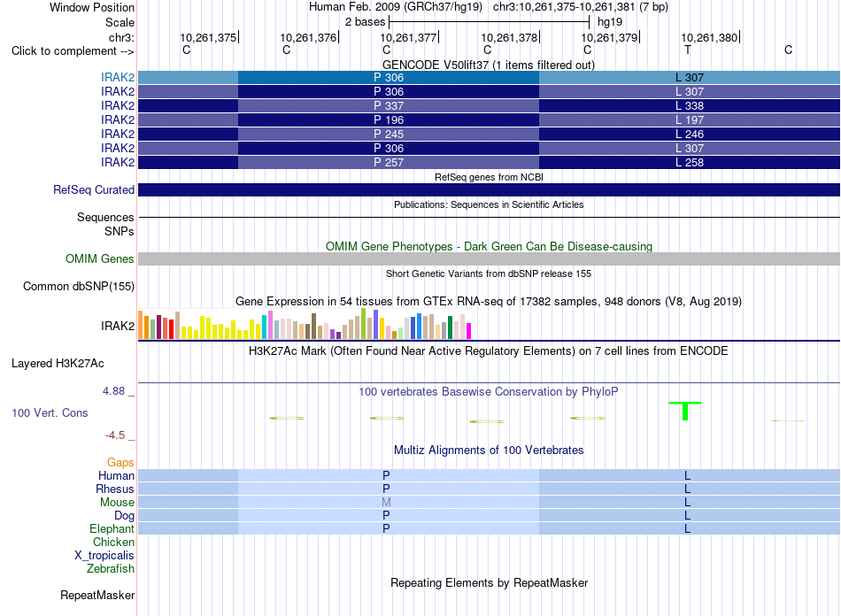Click the 'SNPs' track label
The image size is (841, 616).
point(120,231)
